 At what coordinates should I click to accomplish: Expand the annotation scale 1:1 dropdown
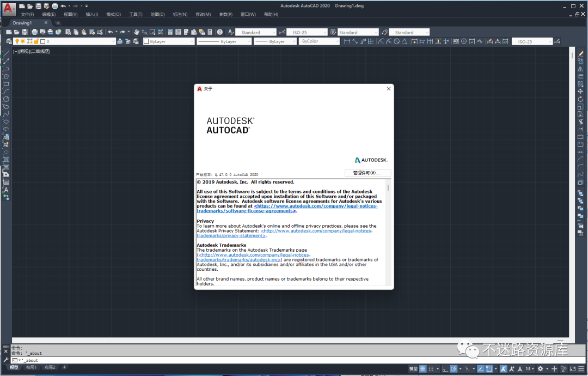click(530, 368)
